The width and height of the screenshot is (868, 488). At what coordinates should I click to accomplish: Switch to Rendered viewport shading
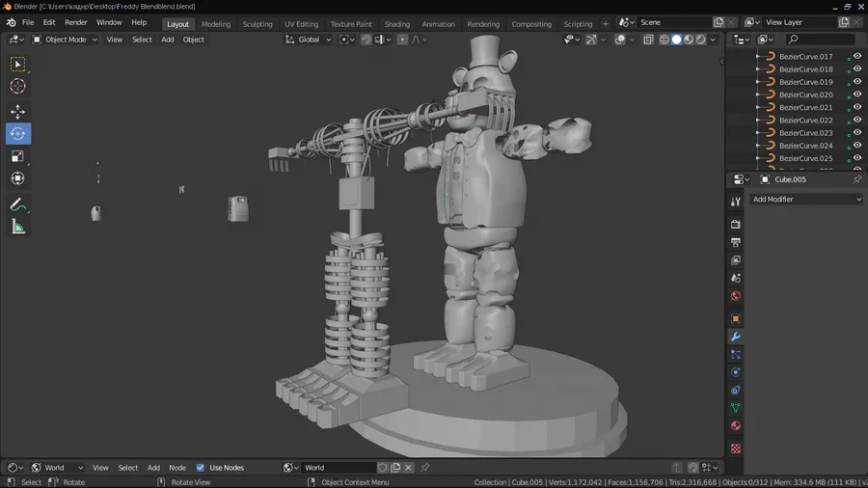coord(701,40)
